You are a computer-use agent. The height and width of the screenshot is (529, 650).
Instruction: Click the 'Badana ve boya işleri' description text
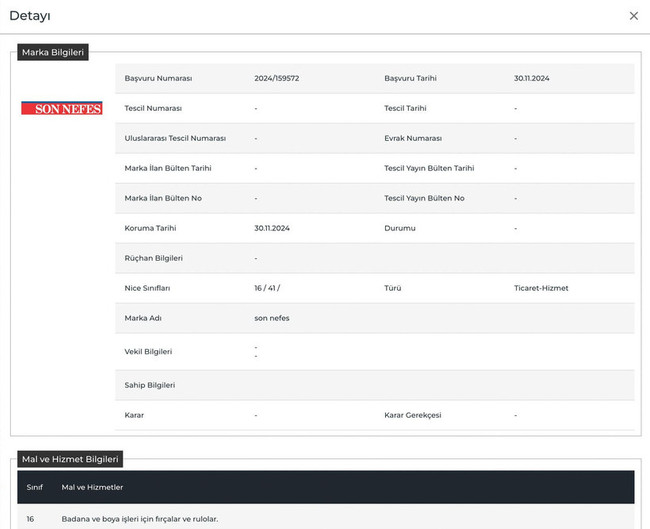pyautogui.click(x=140, y=519)
